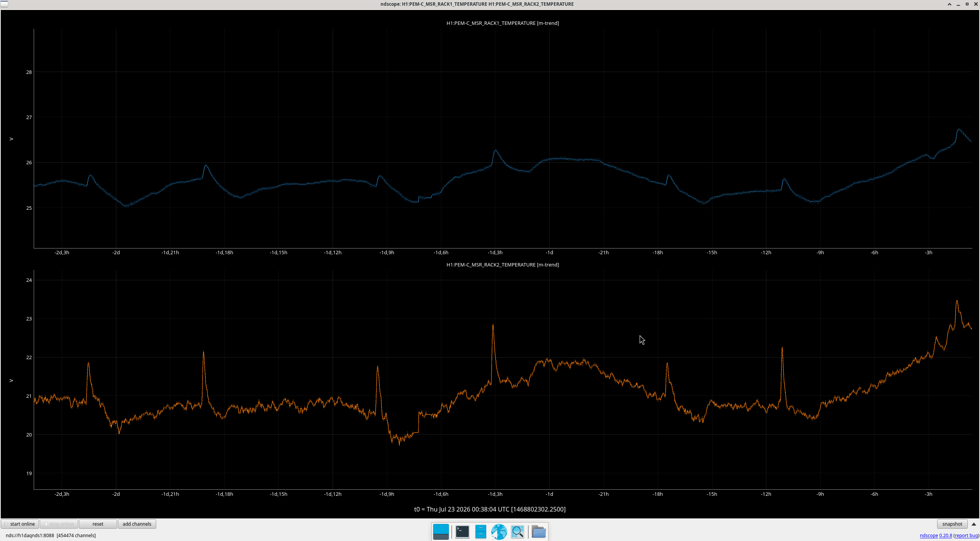Click the -2d tick under the RACK1 plot

(x=116, y=252)
